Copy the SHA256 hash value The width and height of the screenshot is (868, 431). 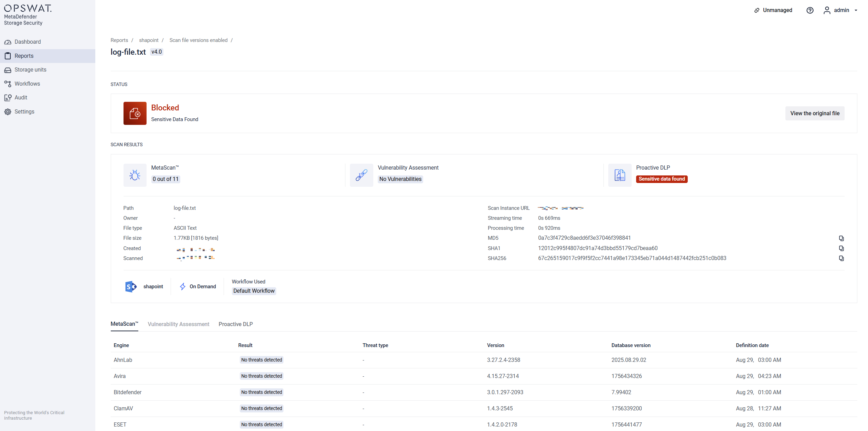point(841,258)
